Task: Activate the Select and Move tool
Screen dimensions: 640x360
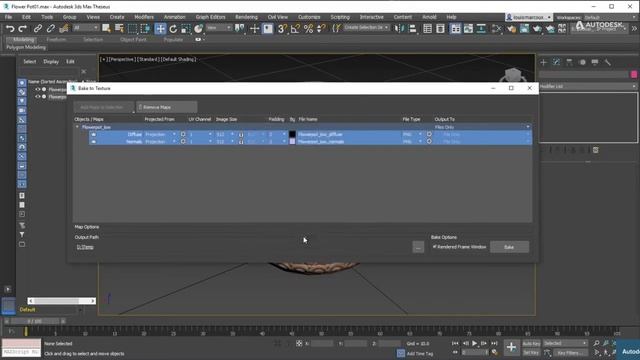Action: [160, 29]
